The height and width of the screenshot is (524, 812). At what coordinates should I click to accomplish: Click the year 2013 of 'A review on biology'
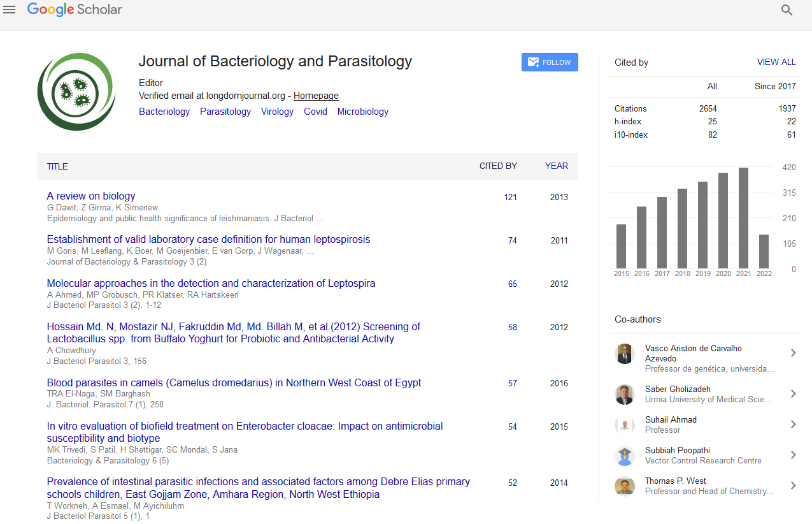point(559,197)
